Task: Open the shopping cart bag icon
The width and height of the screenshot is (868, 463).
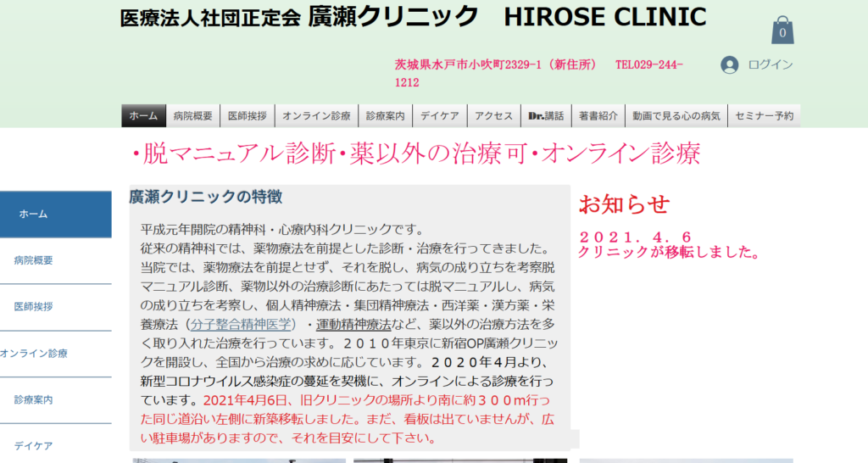Action: pos(782,31)
